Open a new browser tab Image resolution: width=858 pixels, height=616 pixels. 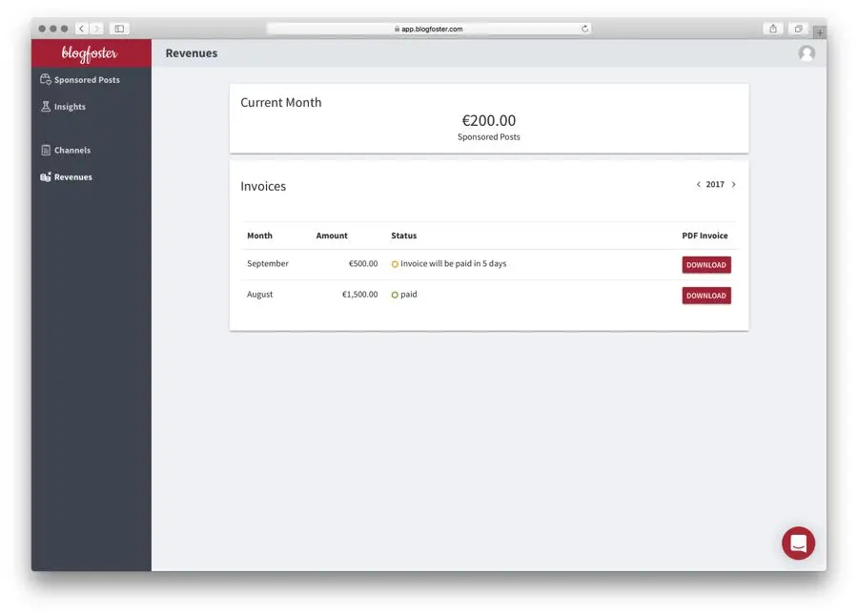[819, 32]
